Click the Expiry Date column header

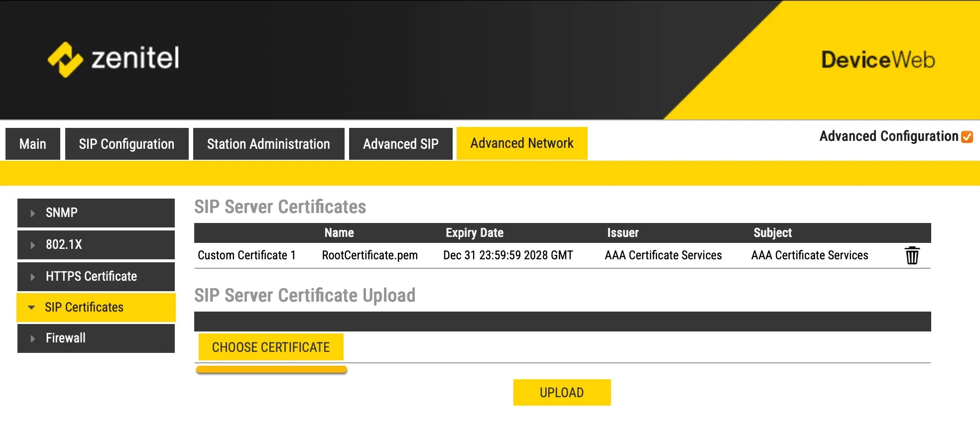475,233
